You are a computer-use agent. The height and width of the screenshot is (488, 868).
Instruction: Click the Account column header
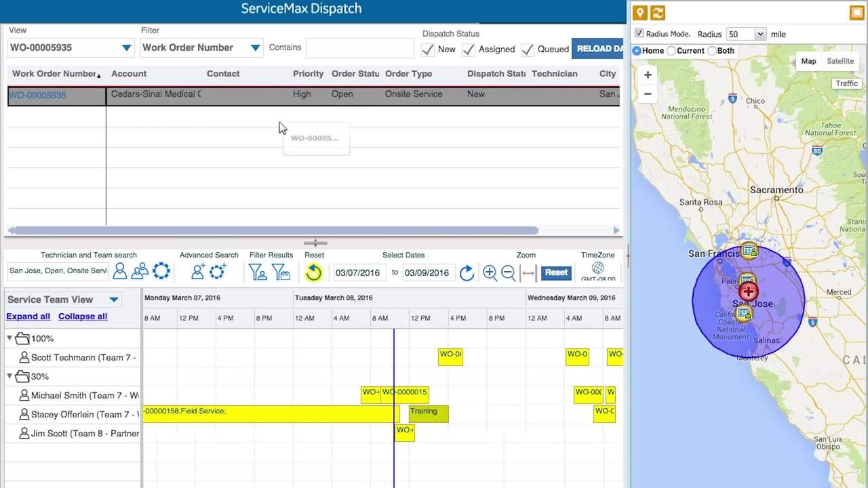(x=129, y=74)
